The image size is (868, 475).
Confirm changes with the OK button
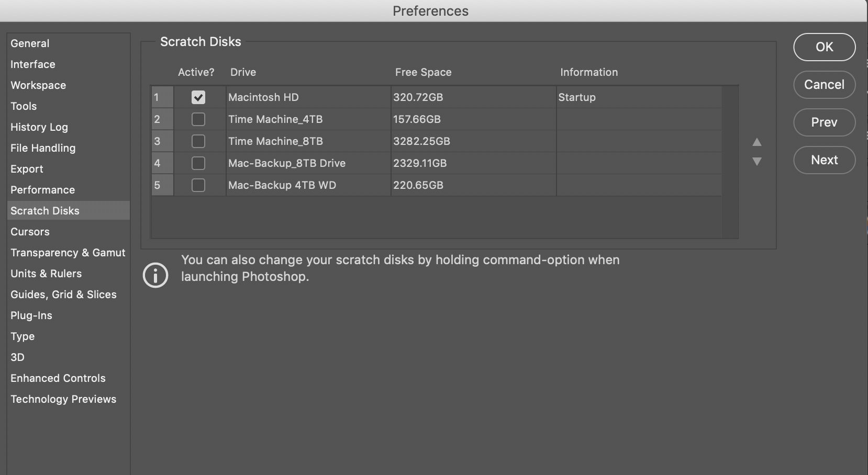click(824, 47)
